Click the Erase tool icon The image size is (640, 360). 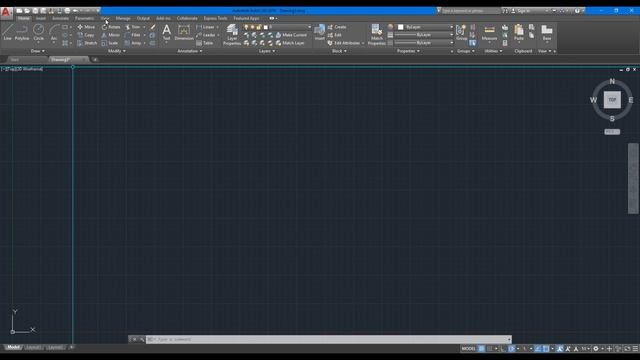click(153, 27)
